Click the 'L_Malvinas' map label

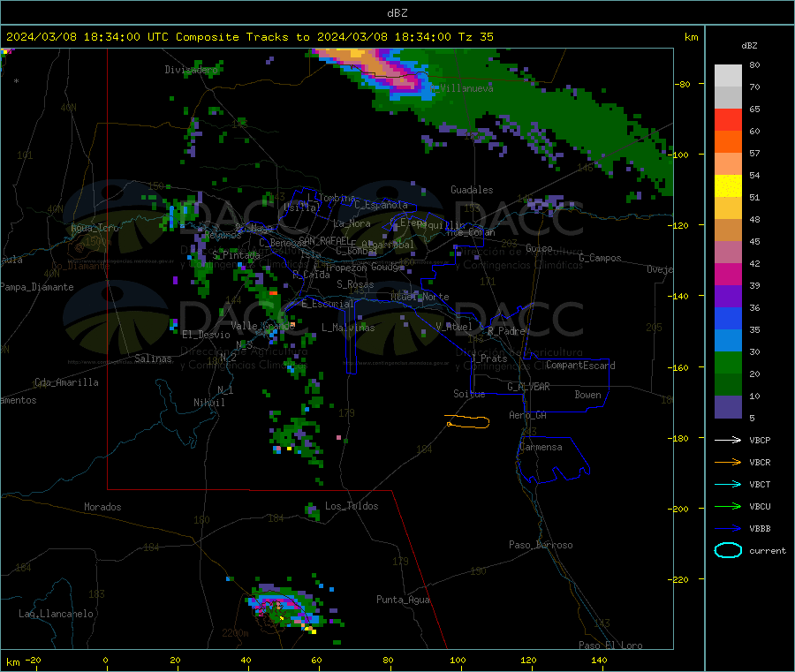click(348, 328)
